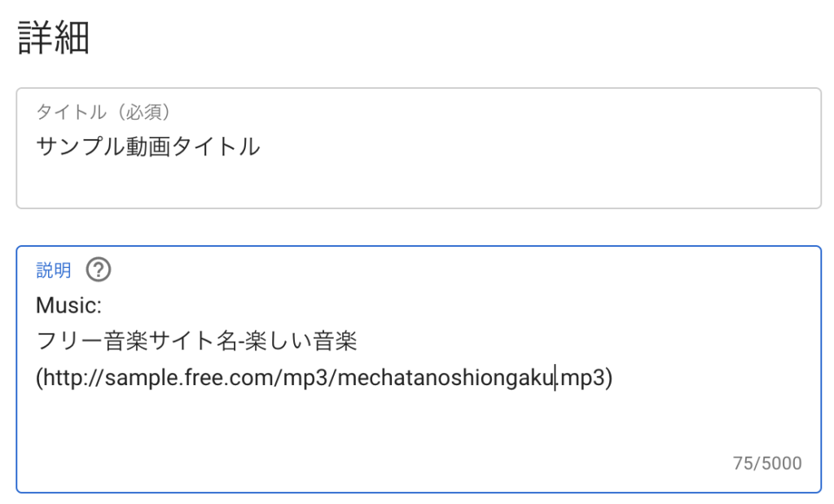
Task: Click sample.free.com in the description URL
Action: tap(191, 378)
